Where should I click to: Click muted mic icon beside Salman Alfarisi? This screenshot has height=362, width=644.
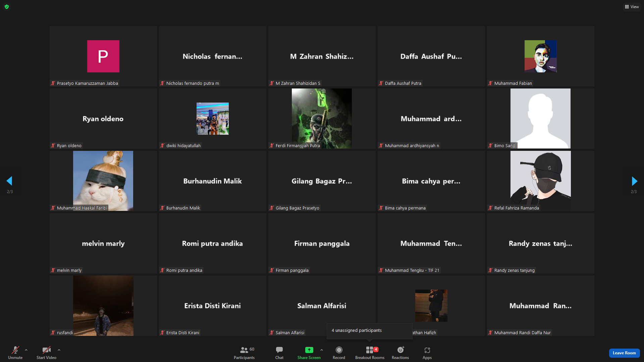tap(272, 333)
